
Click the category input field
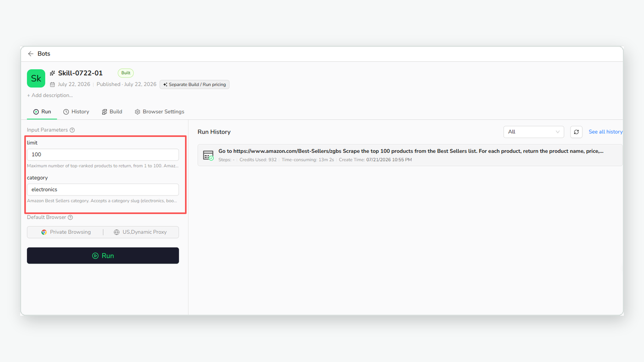pos(103,190)
